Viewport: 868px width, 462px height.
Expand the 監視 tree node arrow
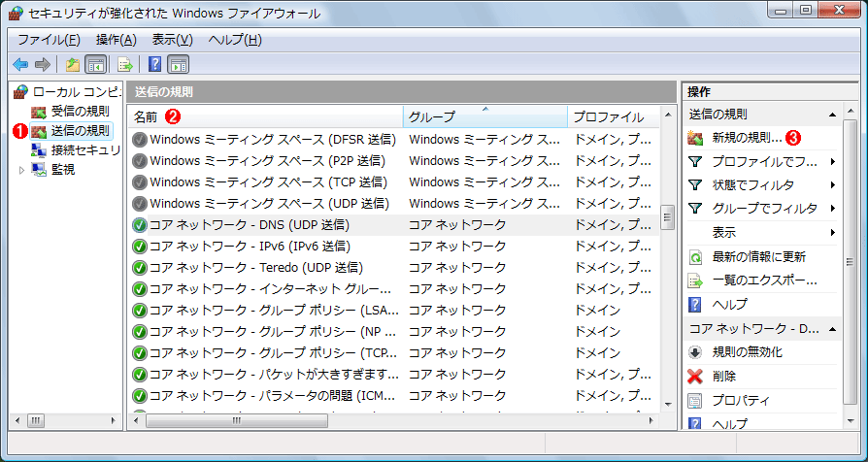coord(22,170)
